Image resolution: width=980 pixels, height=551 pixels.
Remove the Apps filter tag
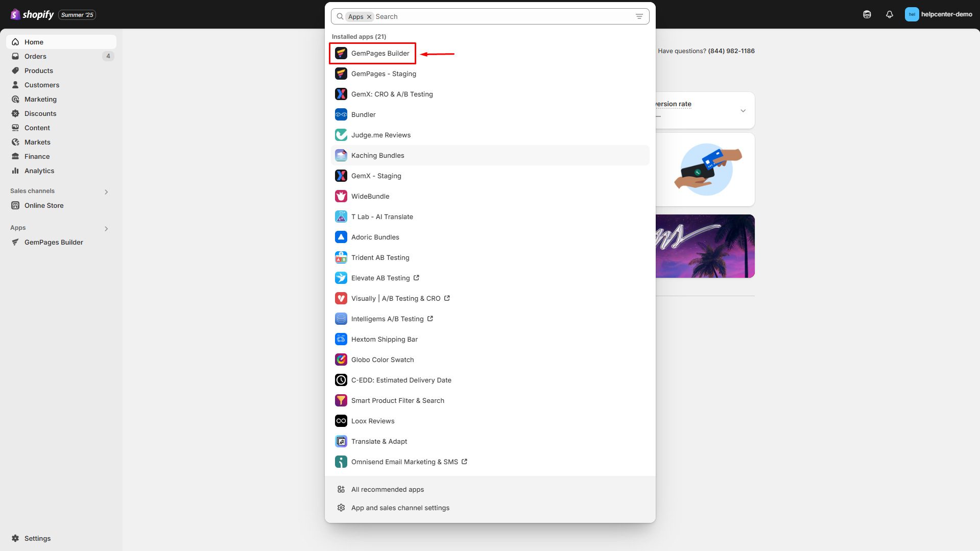(x=369, y=17)
